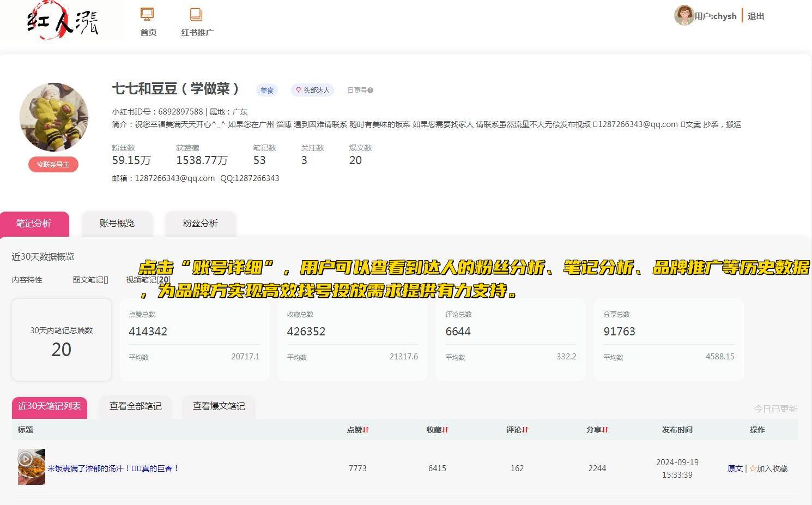
Task: Sort the list by 评论 arrows
Action: (525, 430)
